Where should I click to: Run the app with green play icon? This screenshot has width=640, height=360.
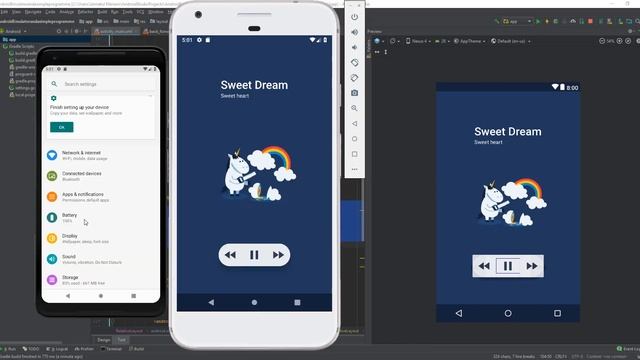tap(538, 21)
